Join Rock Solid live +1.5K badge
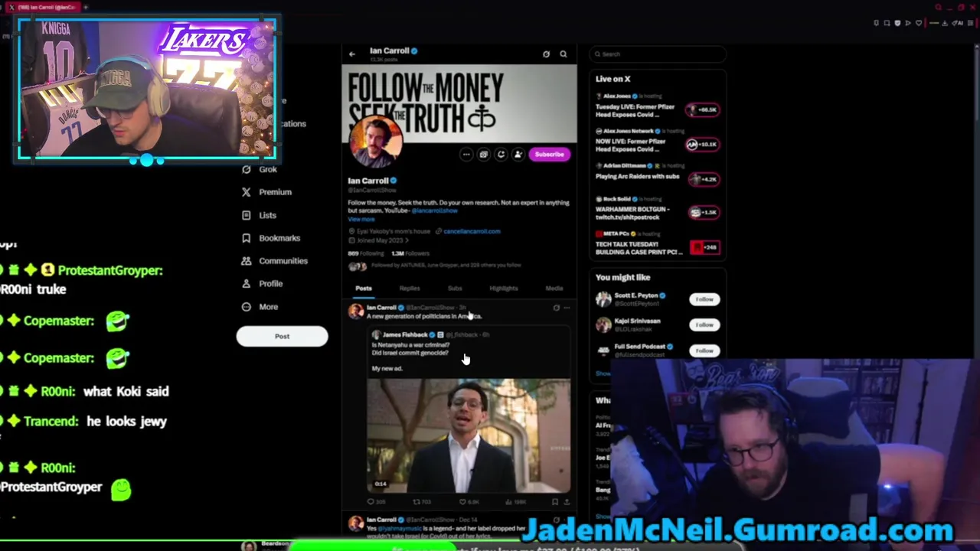 (x=703, y=213)
